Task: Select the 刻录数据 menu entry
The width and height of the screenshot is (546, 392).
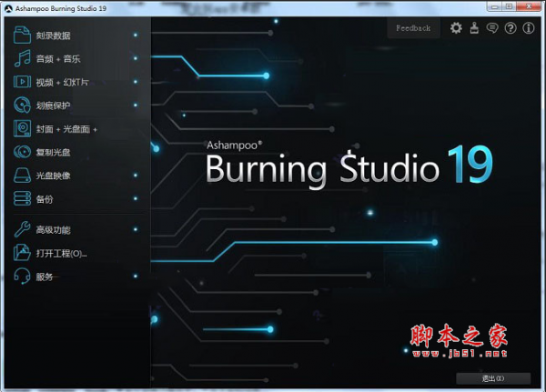Action: 77,35
